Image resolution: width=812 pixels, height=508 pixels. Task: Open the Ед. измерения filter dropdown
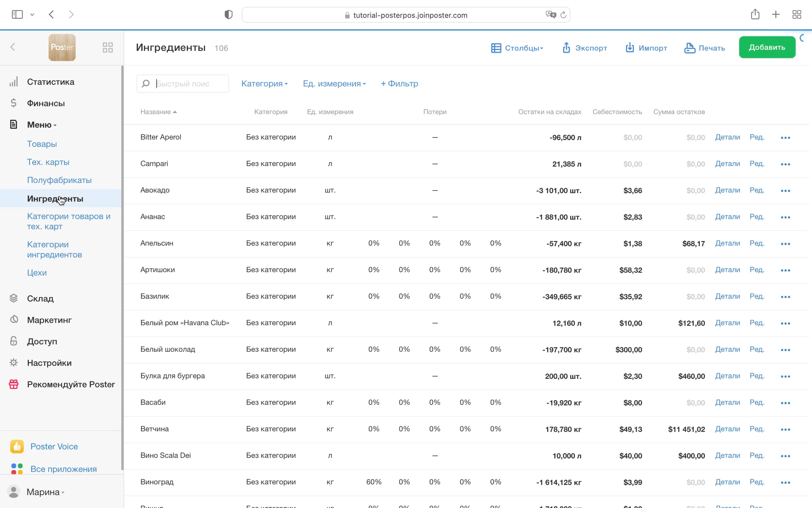pos(334,84)
